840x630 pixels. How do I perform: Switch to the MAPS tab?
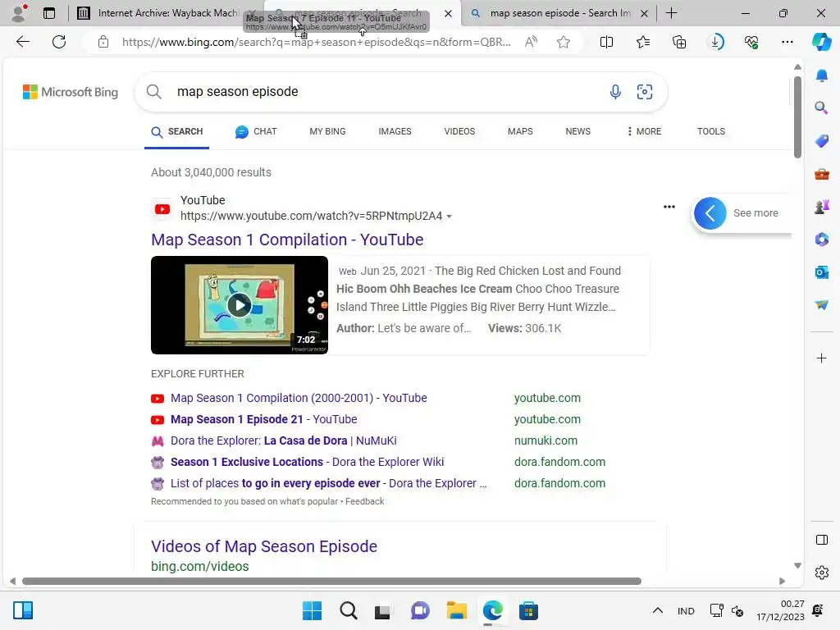(520, 131)
